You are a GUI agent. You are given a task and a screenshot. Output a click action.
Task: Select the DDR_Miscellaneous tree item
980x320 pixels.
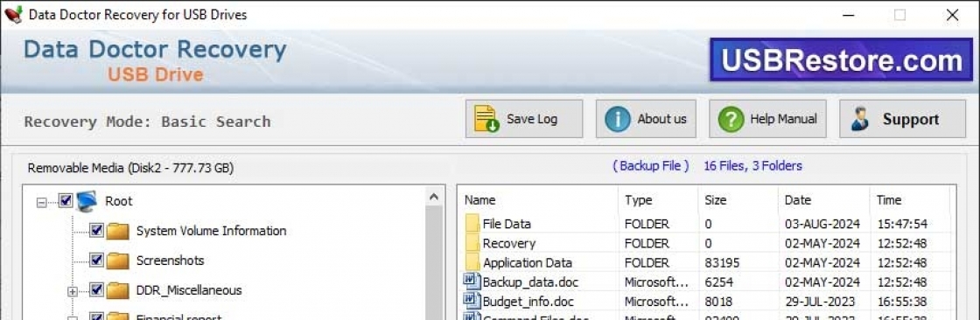coord(189,290)
